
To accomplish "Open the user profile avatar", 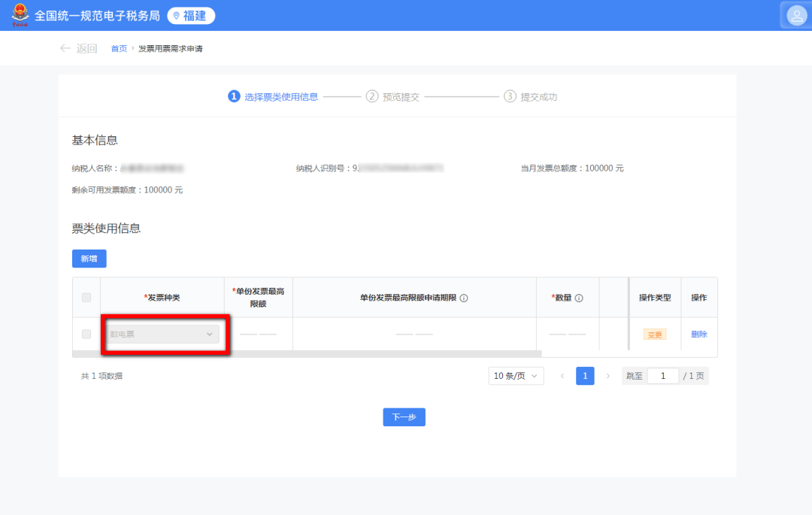I will click(x=796, y=15).
